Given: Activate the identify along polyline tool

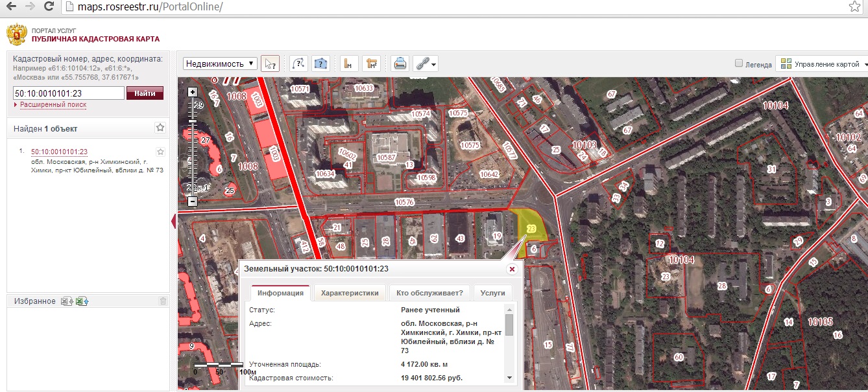Looking at the screenshot, I should click(298, 63).
